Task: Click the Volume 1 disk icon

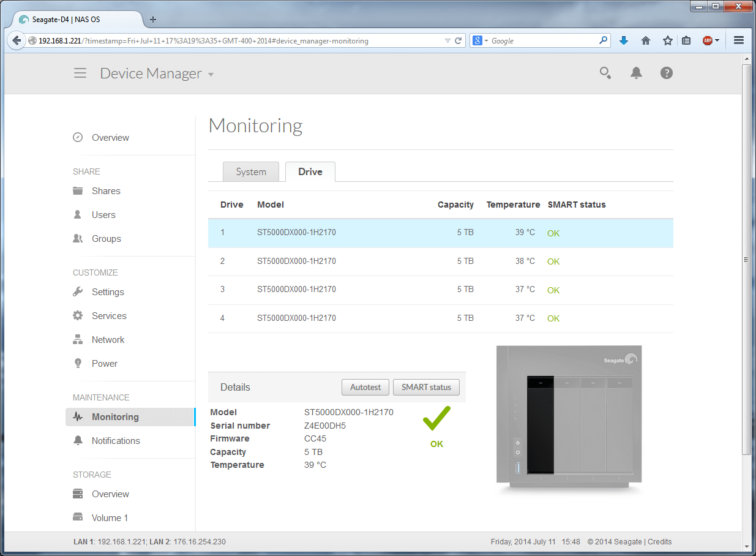Action: pos(78,518)
